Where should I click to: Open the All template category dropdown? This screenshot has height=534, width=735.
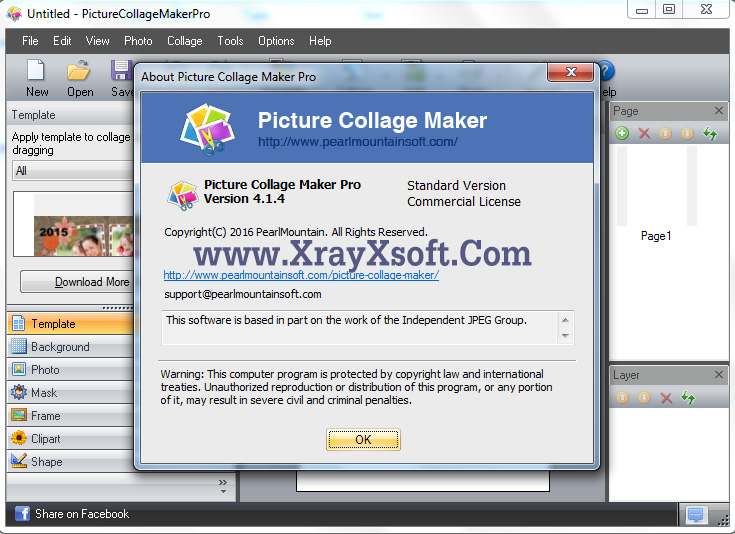(x=73, y=171)
